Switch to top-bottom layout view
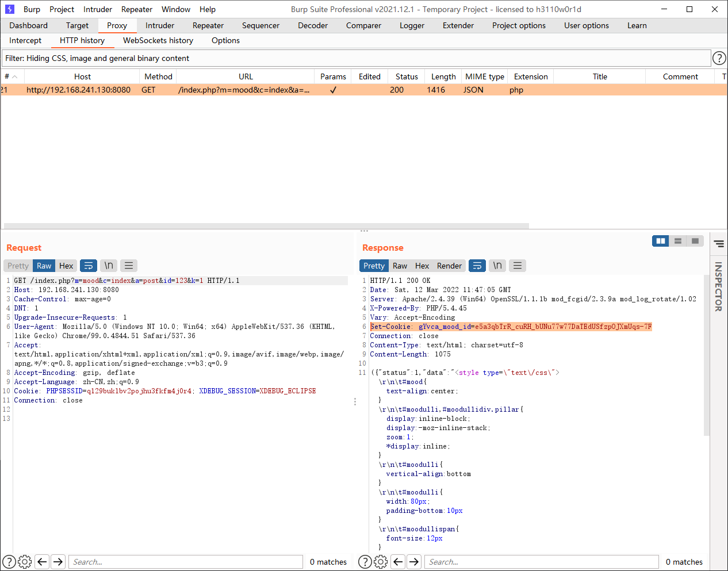Screen dimensions: 728x571 [678, 241]
